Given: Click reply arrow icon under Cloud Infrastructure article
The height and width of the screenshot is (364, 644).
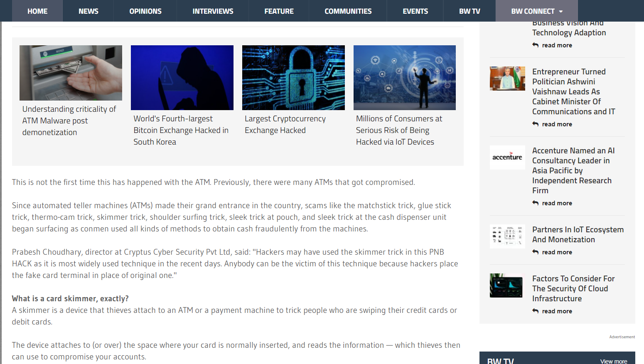Looking at the screenshot, I should (x=536, y=311).
